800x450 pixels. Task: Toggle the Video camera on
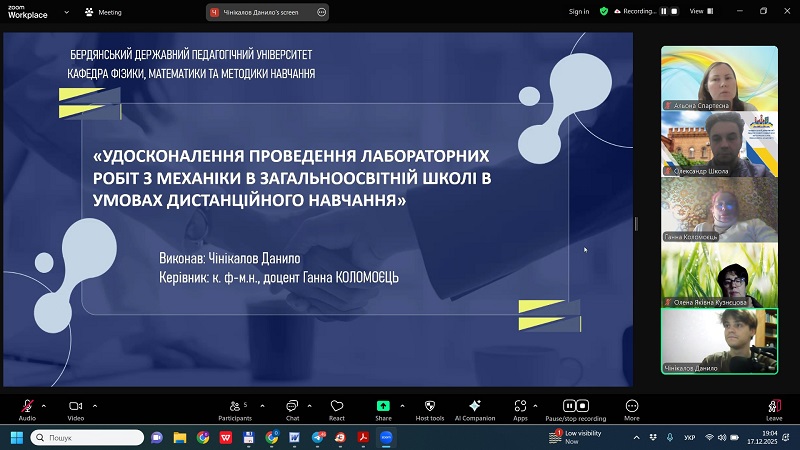pos(75,408)
